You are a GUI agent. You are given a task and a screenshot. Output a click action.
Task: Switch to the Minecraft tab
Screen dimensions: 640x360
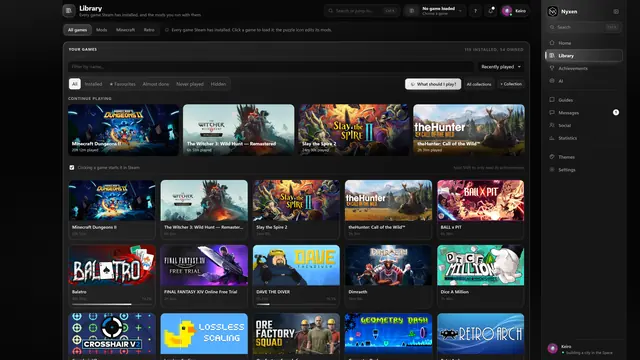click(x=125, y=30)
